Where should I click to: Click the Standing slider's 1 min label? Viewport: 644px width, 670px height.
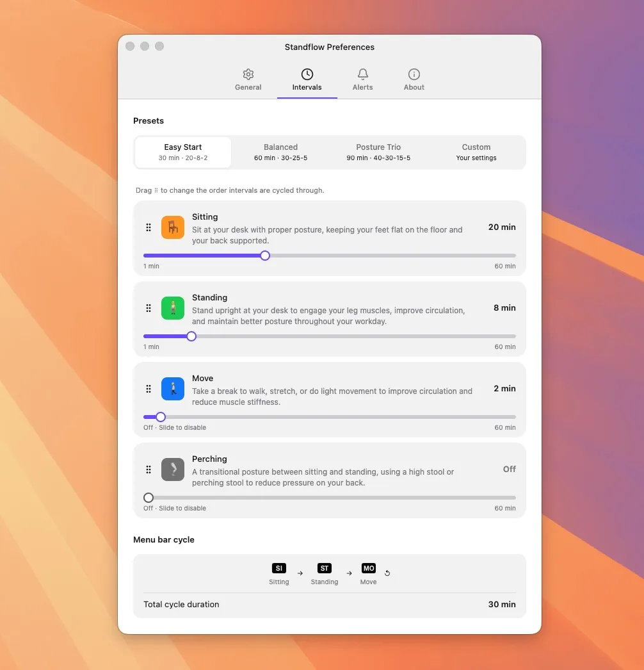(x=151, y=347)
